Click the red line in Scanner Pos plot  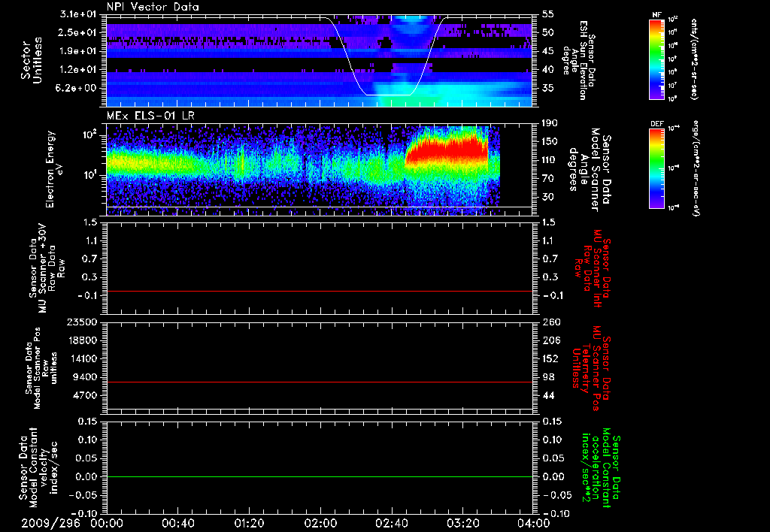click(x=319, y=382)
